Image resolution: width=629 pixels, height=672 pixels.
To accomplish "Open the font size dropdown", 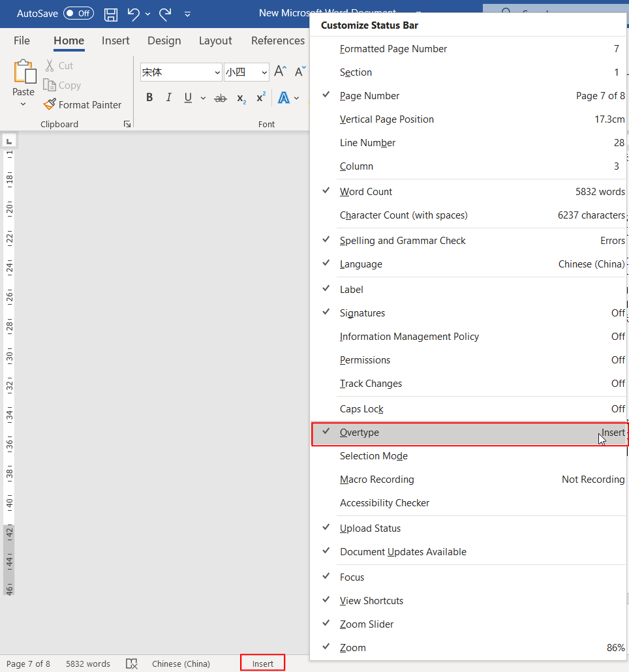I will click(x=264, y=72).
